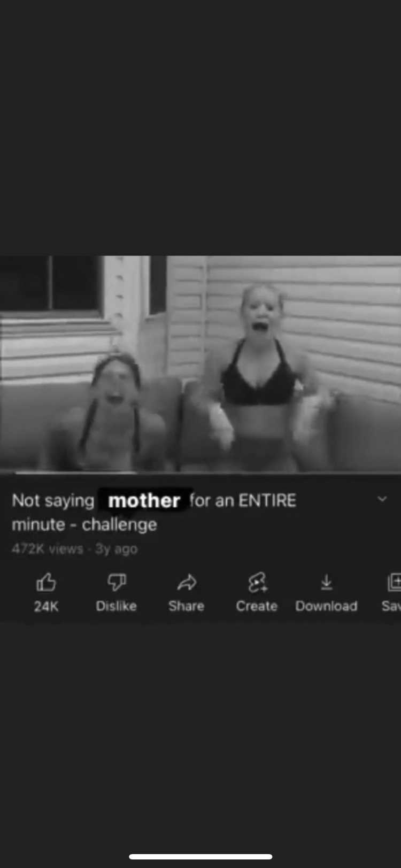The height and width of the screenshot is (868, 401).
Task: Click the video progress bar under the player
Action: (x=200, y=472)
